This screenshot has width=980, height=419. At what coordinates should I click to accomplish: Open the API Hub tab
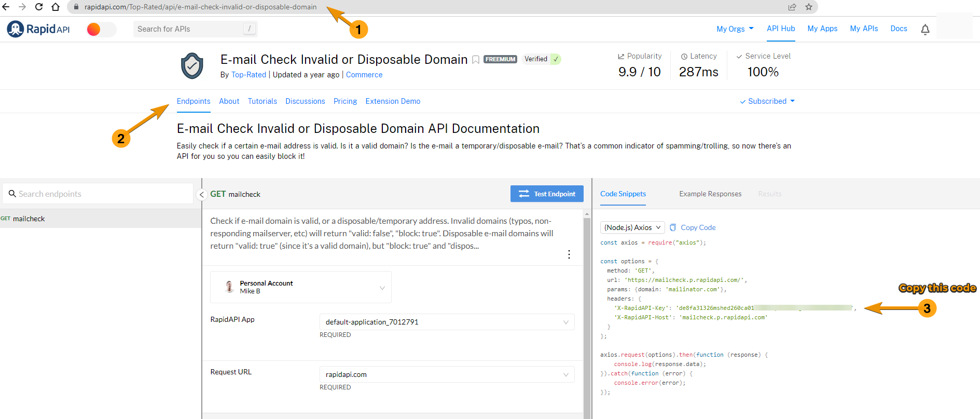[x=781, y=29]
